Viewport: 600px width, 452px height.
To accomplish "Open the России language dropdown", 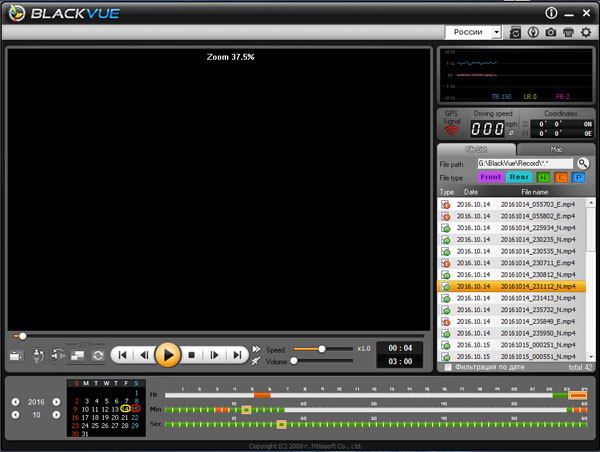I will pos(496,32).
